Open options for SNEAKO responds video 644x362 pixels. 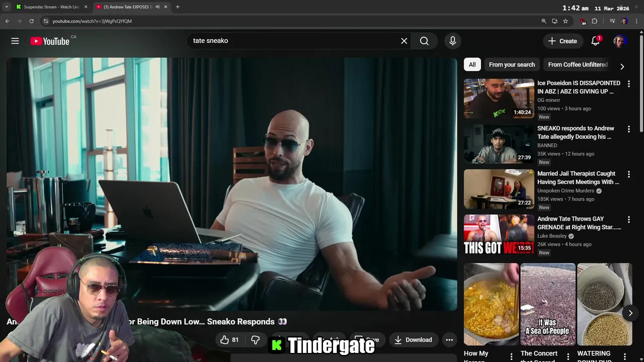[628, 129]
